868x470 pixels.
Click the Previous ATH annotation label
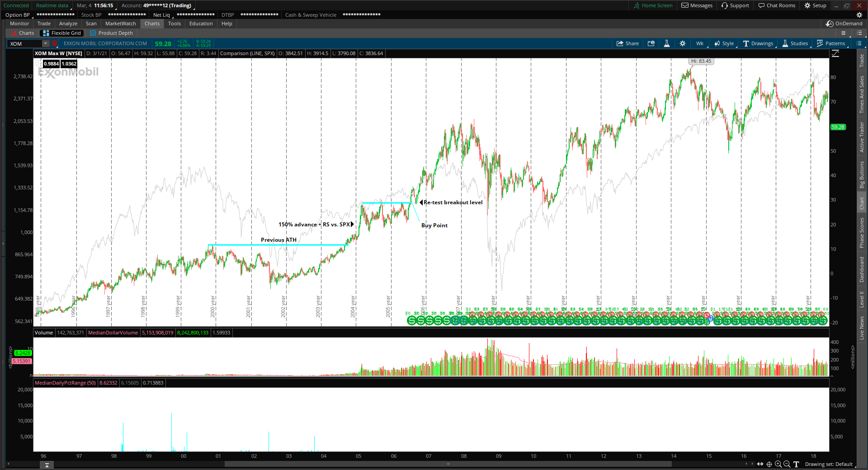[278, 240]
